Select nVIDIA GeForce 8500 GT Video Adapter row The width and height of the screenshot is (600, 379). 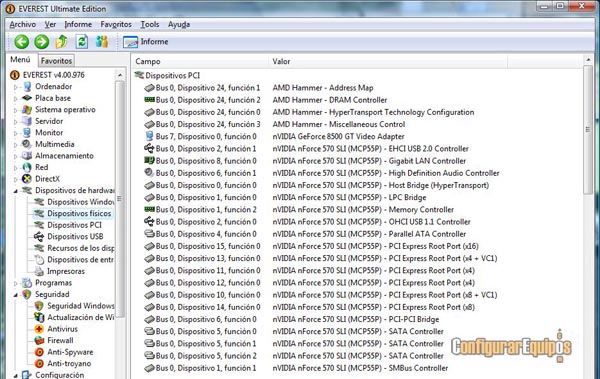point(338,136)
